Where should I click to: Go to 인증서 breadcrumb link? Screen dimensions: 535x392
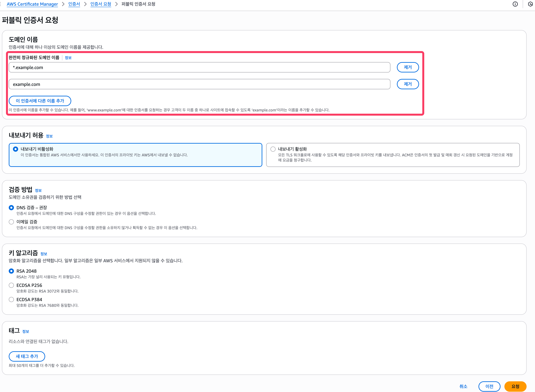[x=74, y=4]
